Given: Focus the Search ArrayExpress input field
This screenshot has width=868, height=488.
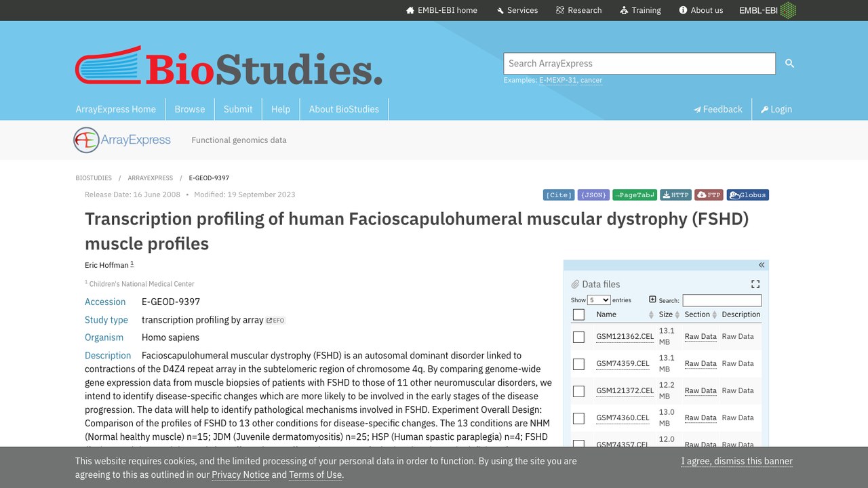Looking at the screenshot, I should [639, 63].
